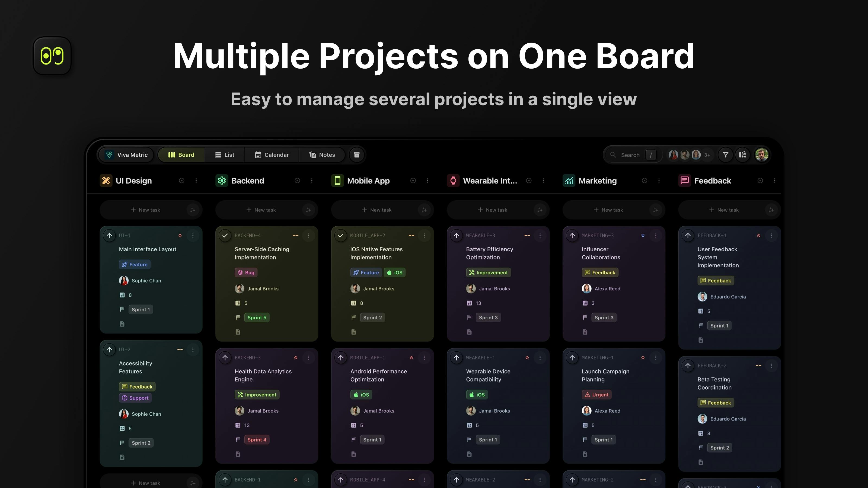Open the three-dot menu on FEEDBACK-2 card
Screen dimensions: 868x488
(771, 366)
